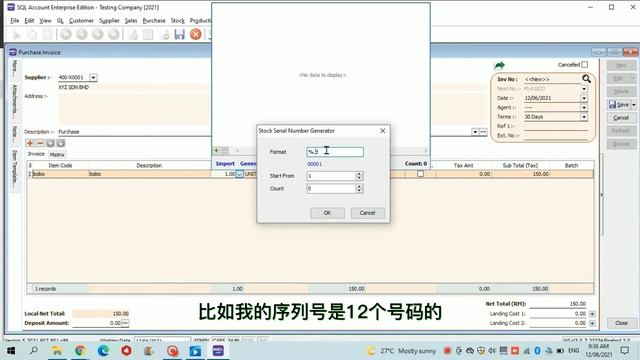The height and width of the screenshot is (360, 640).
Task: Tick the checkbox in the bobo item row
Action: coord(420,174)
